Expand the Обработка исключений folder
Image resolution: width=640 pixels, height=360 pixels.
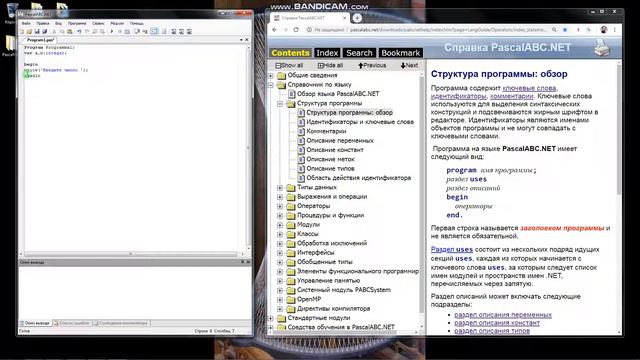tap(280, 244)
